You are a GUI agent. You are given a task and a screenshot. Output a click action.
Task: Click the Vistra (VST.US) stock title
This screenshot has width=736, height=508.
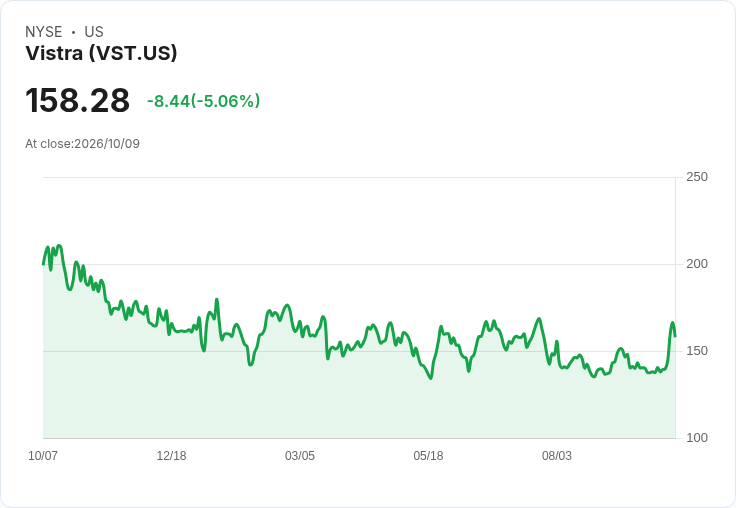(101, 53)
